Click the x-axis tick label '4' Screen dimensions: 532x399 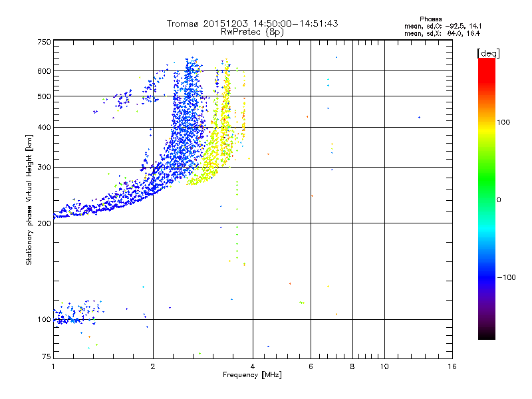click(x=253, y=366)
